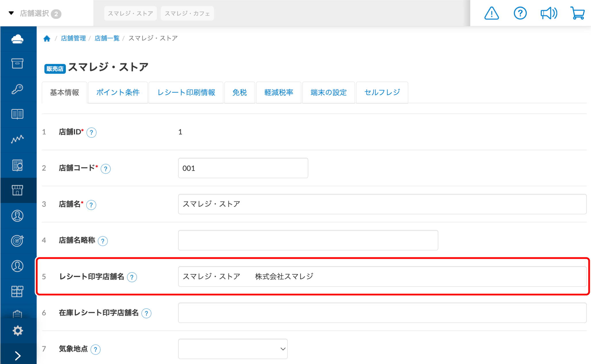Select the スマレジ・カフェ store chip
Image resolution: width=591 pixels, height=364 pixels.
pyautogui.click(x=187, y=14)
